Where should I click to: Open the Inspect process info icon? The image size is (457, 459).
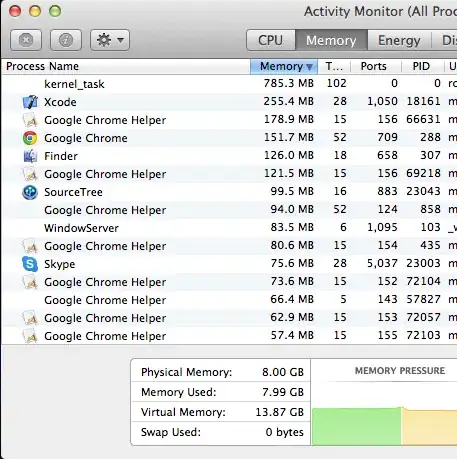click(66, 40)
